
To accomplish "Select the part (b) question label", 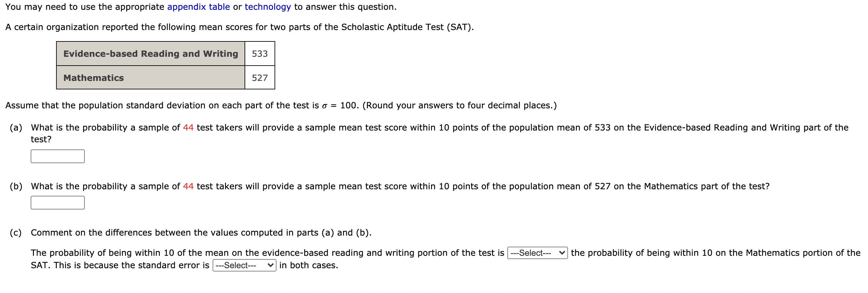I will pos(16,186).
